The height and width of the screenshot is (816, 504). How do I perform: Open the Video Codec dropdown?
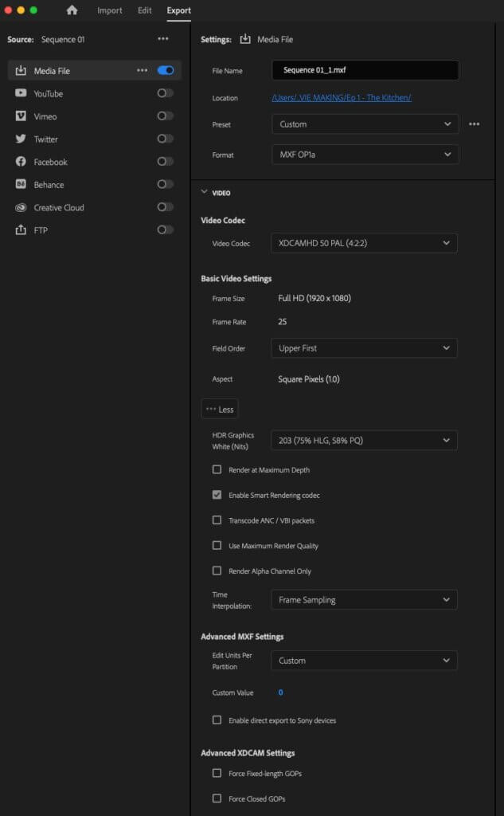(364, 243)
